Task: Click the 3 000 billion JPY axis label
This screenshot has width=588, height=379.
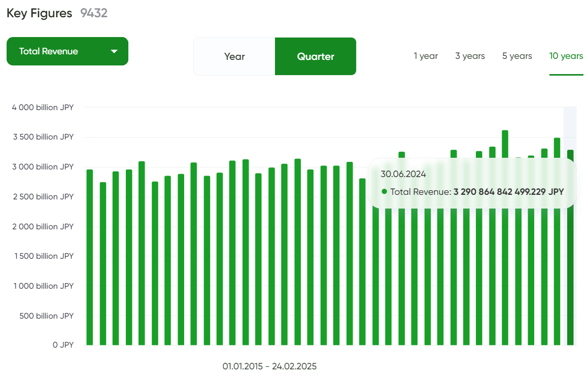Action: tap(43, 167)
